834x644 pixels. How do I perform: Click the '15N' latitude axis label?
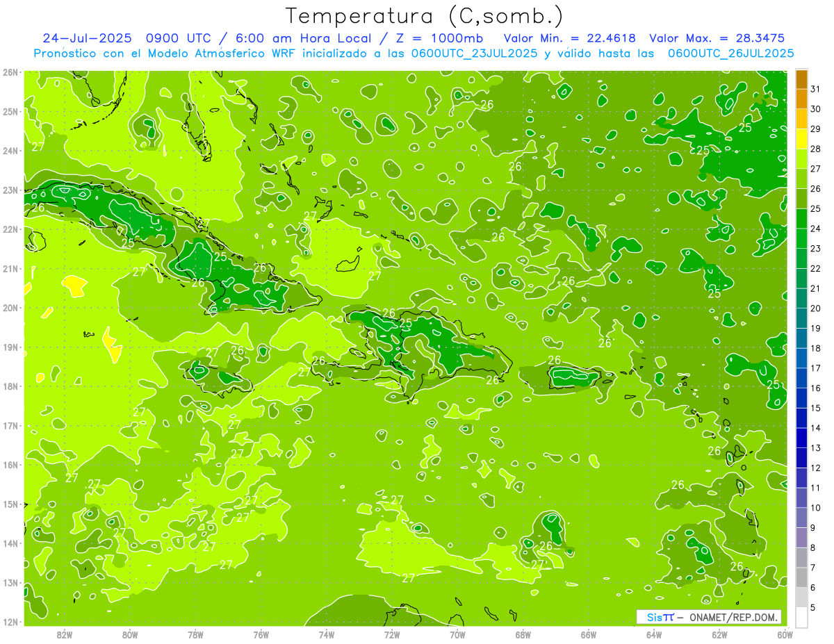[x=10, y=504]
